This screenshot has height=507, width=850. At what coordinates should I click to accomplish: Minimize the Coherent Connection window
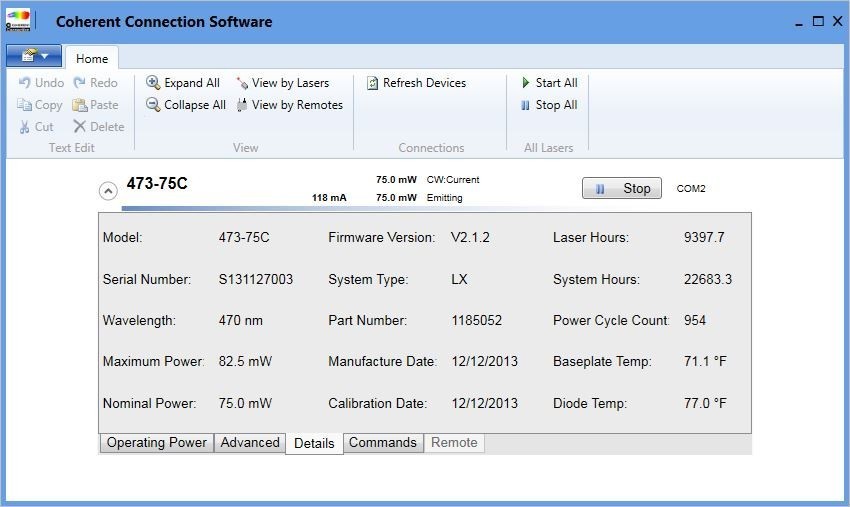799,22
